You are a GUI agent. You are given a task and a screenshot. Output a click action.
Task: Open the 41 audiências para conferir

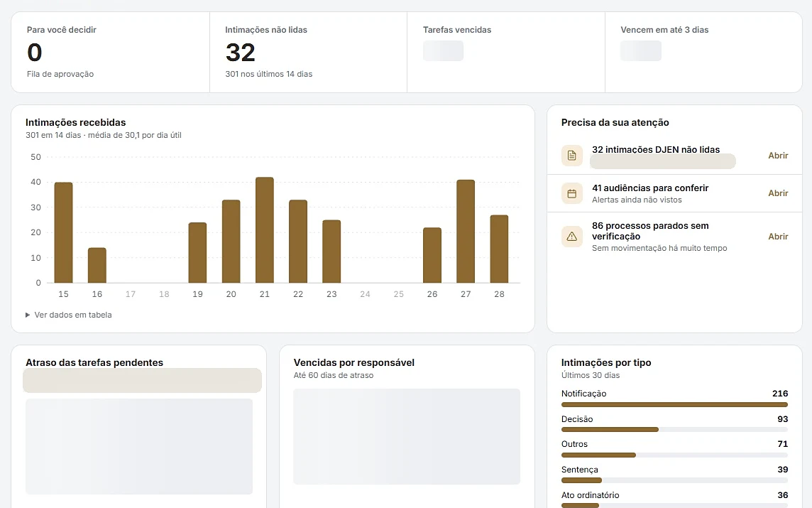tap(778, 193)
